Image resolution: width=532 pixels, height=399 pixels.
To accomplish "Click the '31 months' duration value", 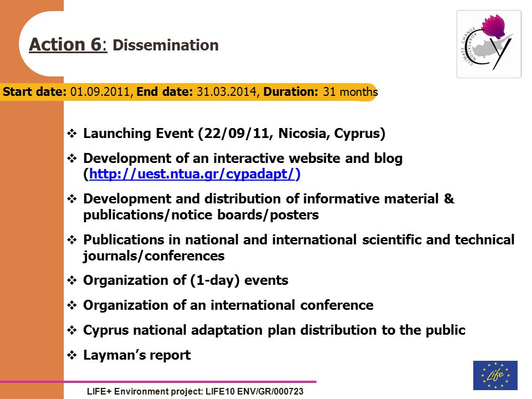I will tap(350, 91).
